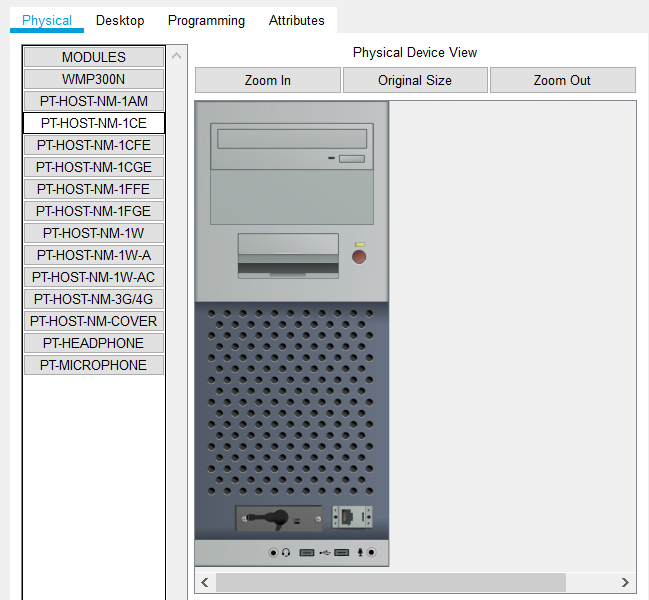
Task: Select the PT-HOST-NM-3G/4G module
Action: click(x=94, y=299)
